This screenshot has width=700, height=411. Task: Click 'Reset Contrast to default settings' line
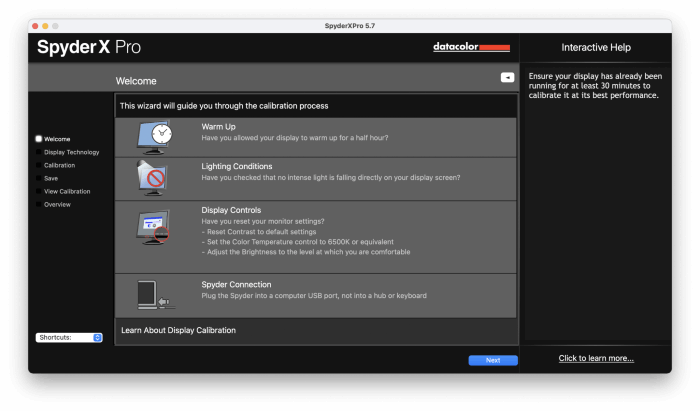[x=259, y=232]
